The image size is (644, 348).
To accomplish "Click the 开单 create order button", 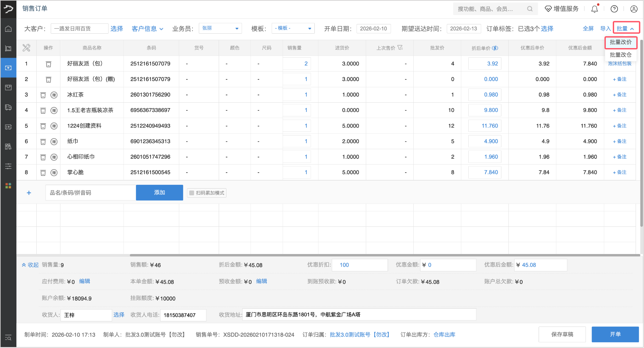I will tap(615, 334).
